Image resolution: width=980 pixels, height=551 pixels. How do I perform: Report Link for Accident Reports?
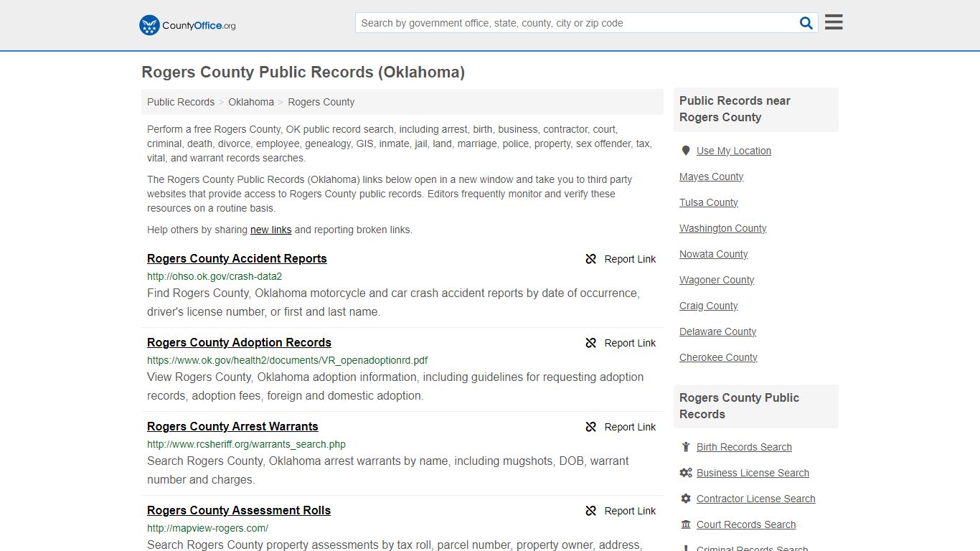pyautogui.click(x=630, y=259)
